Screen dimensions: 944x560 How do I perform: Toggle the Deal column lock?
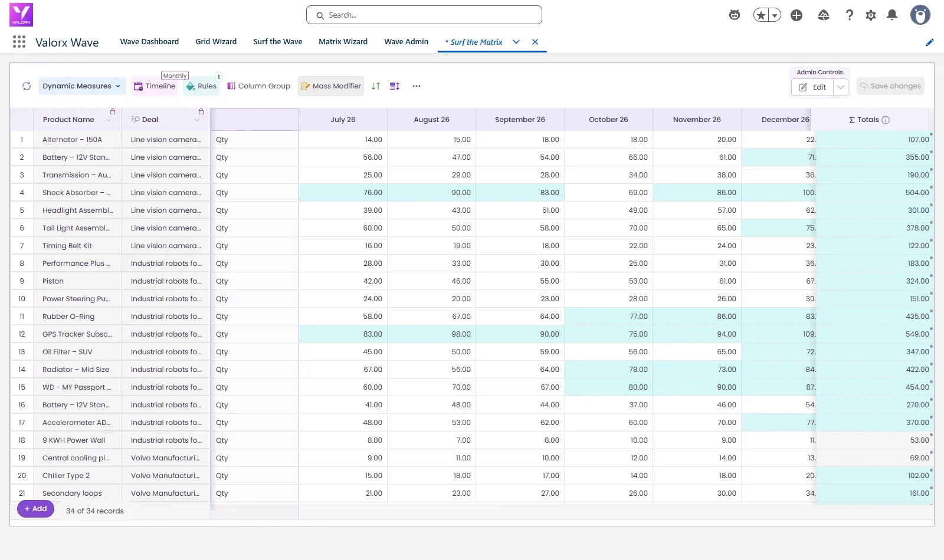pos(201,111)
